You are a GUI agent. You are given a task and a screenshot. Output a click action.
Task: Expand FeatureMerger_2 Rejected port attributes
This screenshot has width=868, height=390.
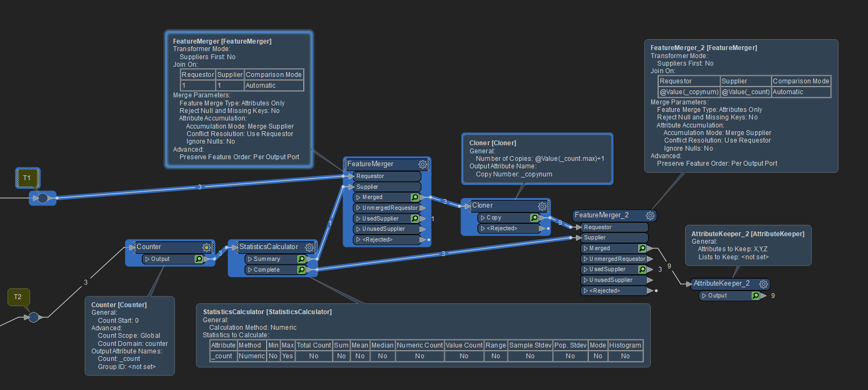[586, 290]
